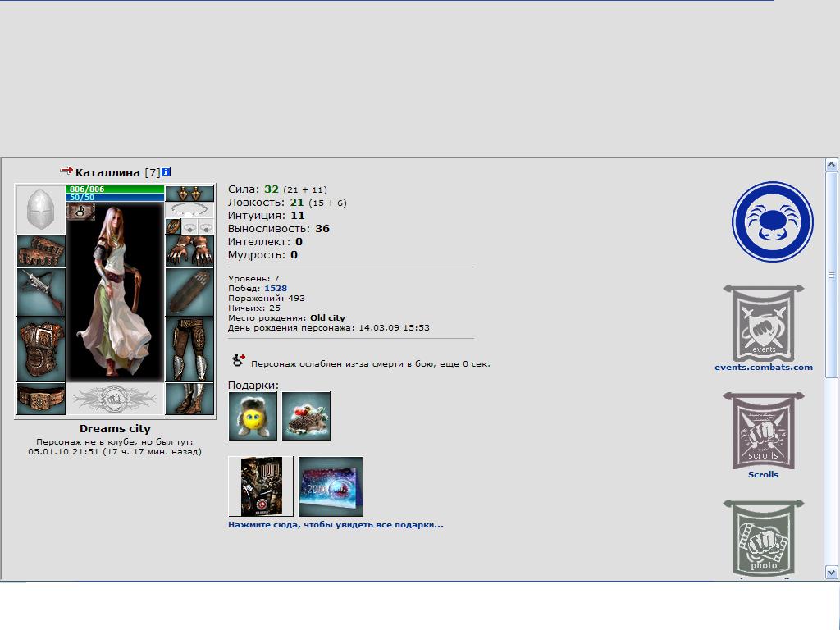View the warrior poster gift
This screenshot has height=630, width=840.
point(261,486)
